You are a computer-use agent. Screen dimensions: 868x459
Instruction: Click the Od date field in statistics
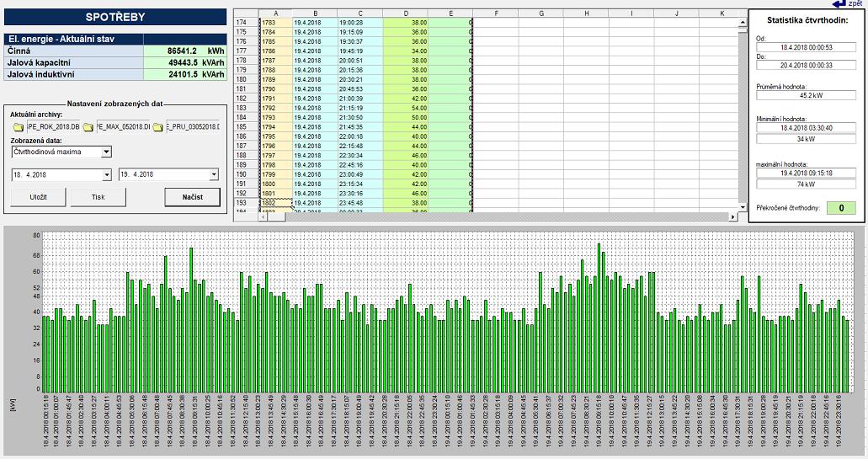pos(807,51)
